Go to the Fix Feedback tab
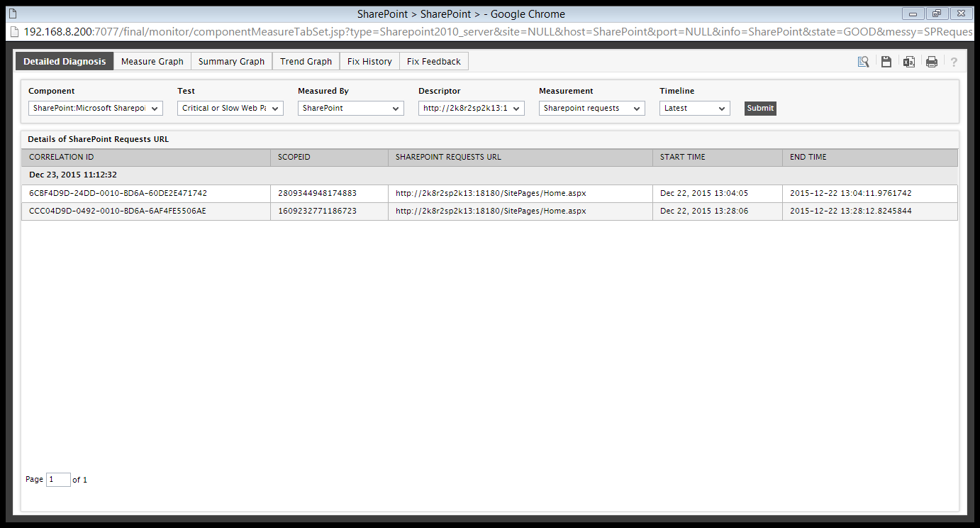This screenshot has height=528, width=980. click(x=434, y=62)
